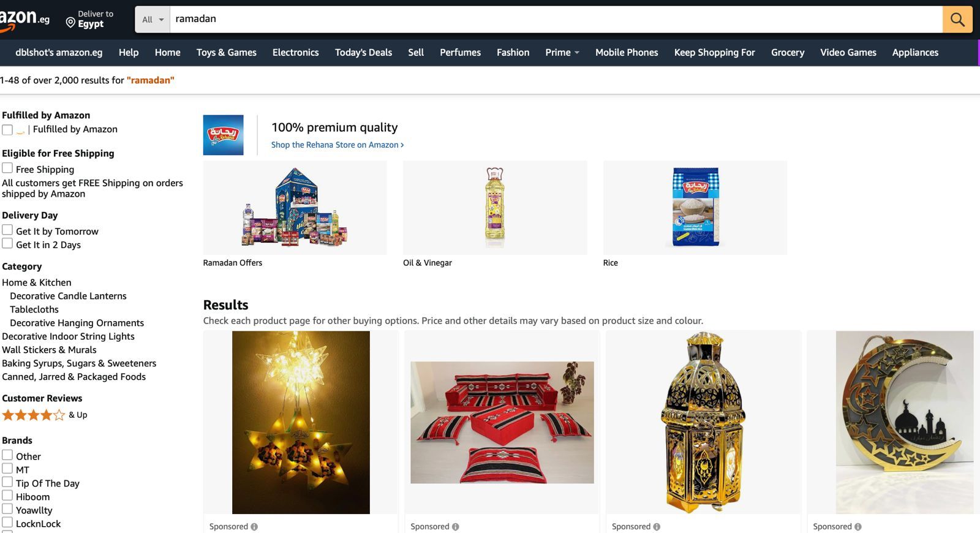This screenshot has width=980, height=533.
Task: Filter by four stars & Up rating
Action: click(45, 415)
